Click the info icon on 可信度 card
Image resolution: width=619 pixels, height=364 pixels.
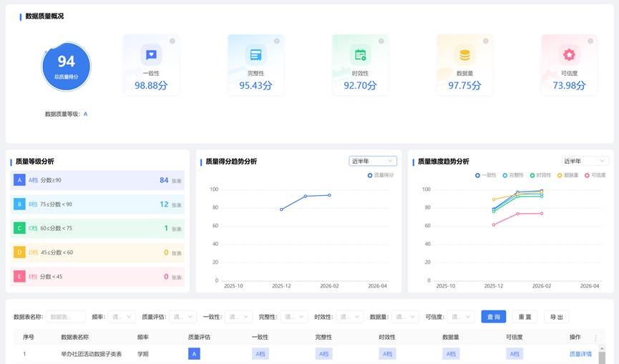coord(590,41)
